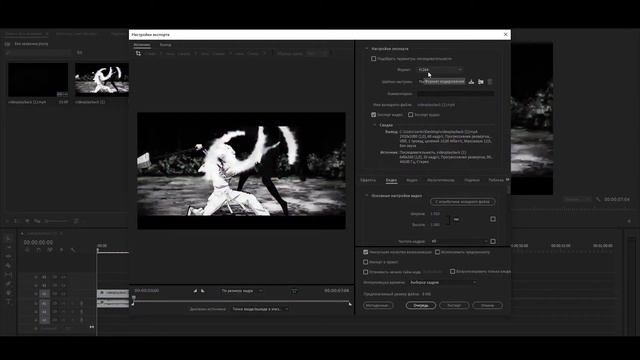This screenshot has height=360, width=640.
Task: Toggle the match source checkbox for frame rate
Action: 493,241
